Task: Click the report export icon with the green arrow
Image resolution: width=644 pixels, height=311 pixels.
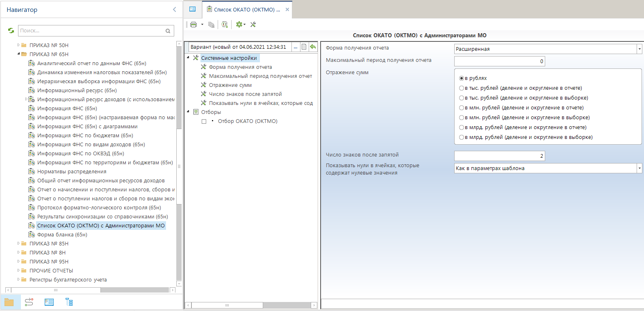Action: pos(225,25)
